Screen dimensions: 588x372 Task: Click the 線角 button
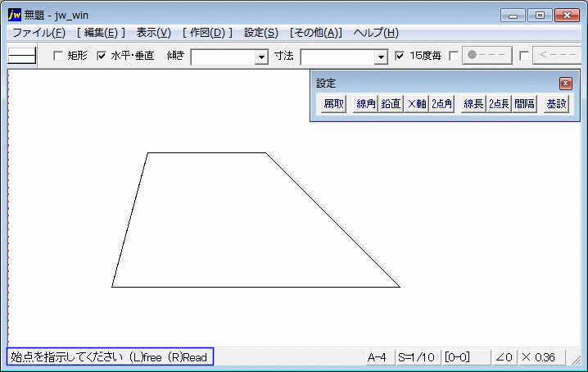[x=365, y=103]
